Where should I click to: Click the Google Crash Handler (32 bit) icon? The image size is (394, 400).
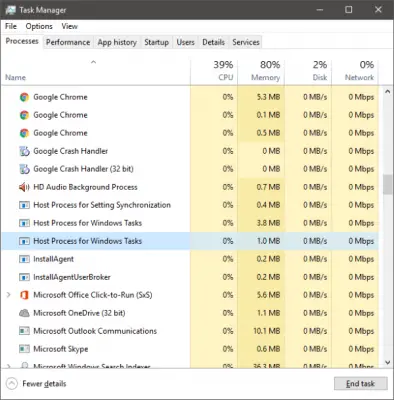point(24,169)
